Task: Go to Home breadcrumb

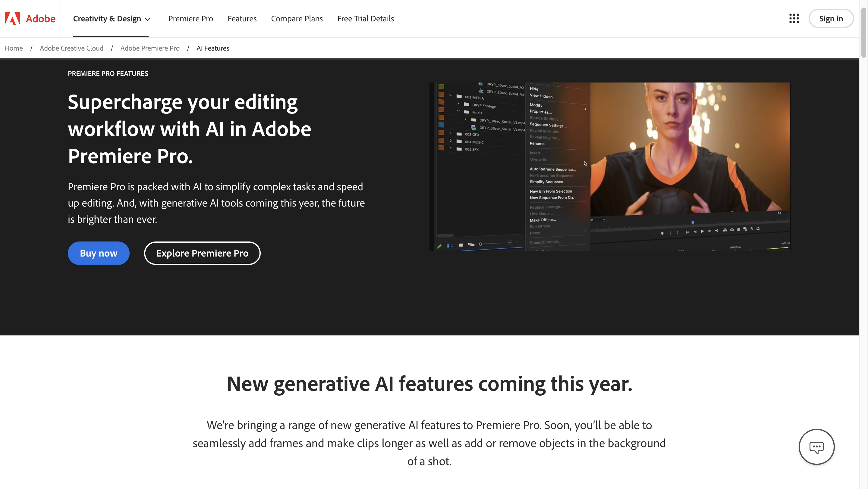Action: point(14,48)
